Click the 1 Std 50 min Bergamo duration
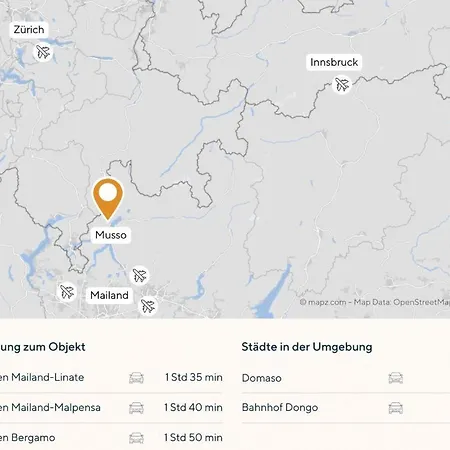 193,437
